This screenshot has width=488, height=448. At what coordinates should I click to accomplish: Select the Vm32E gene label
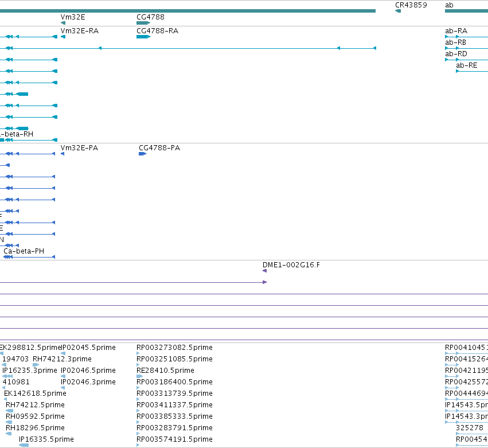[73, 17]
